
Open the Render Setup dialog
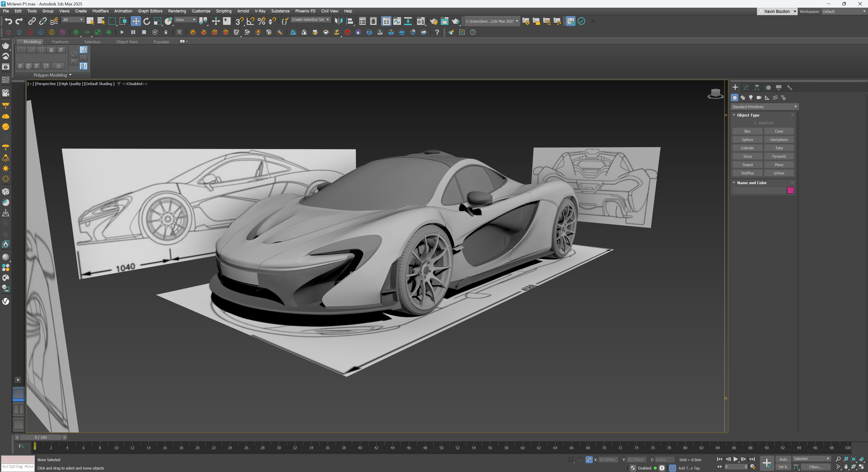(x=434, y=21)
